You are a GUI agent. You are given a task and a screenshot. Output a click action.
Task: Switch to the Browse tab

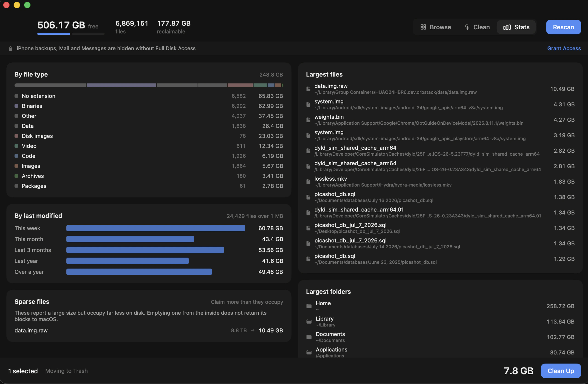[435, 27]
